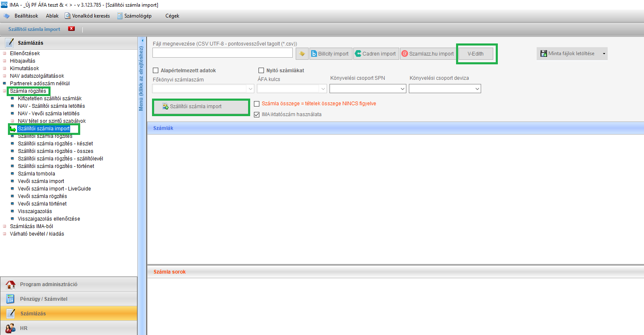This screenshot has width=644, height=335.
Task: Open the Szamlazz.hu import
Action: (x=428, y=53)
